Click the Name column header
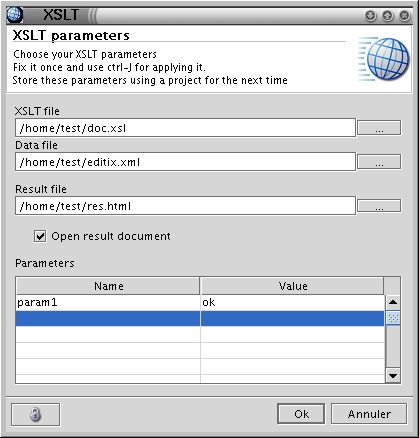Screen dimensions: 419x438 (x=108, y=286)
